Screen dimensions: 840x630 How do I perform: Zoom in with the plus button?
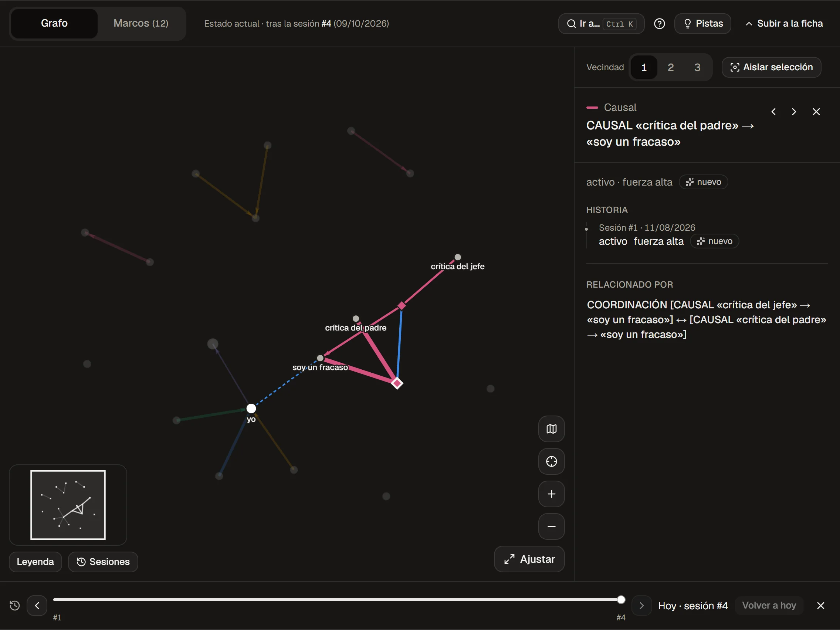click(x=551, y=494)
